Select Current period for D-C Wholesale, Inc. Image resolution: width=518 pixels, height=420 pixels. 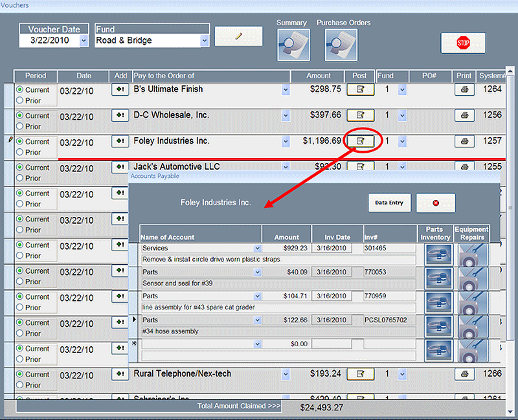20,116
